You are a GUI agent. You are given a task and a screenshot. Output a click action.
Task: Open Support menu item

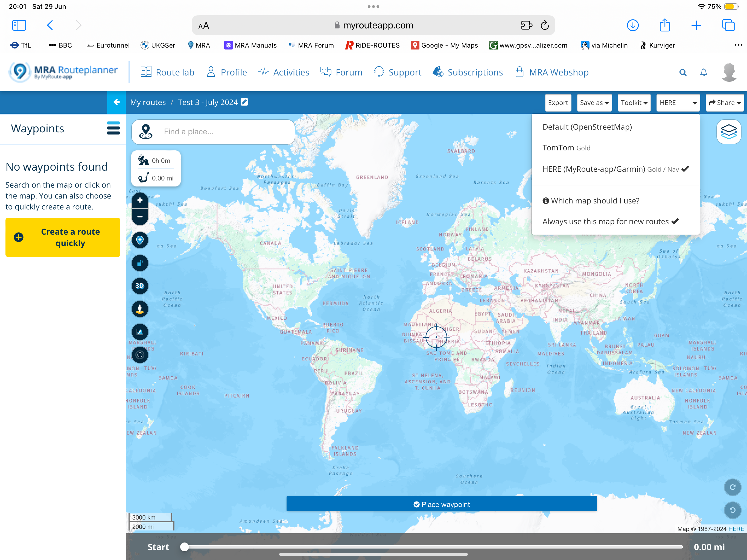click(398, 72)
